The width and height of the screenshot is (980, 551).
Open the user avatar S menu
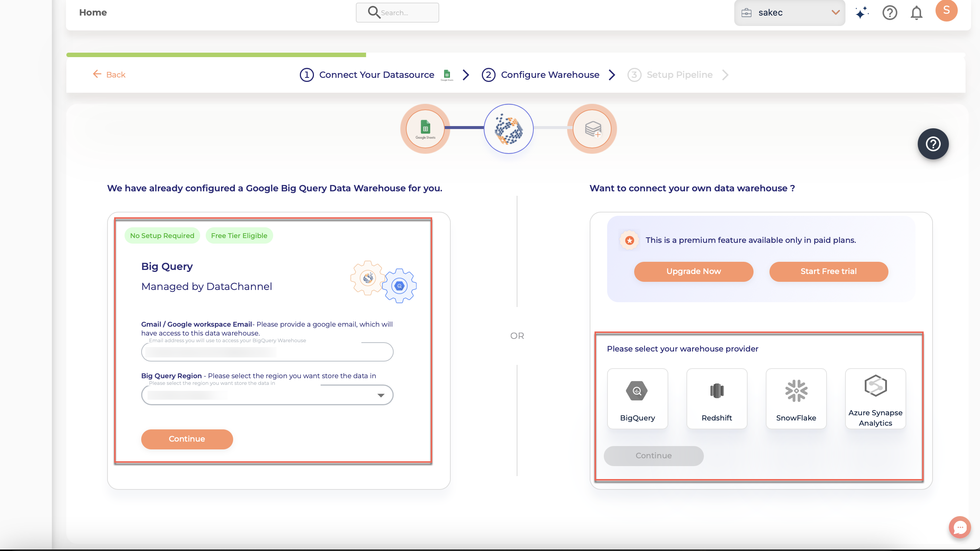coord(946,10)
